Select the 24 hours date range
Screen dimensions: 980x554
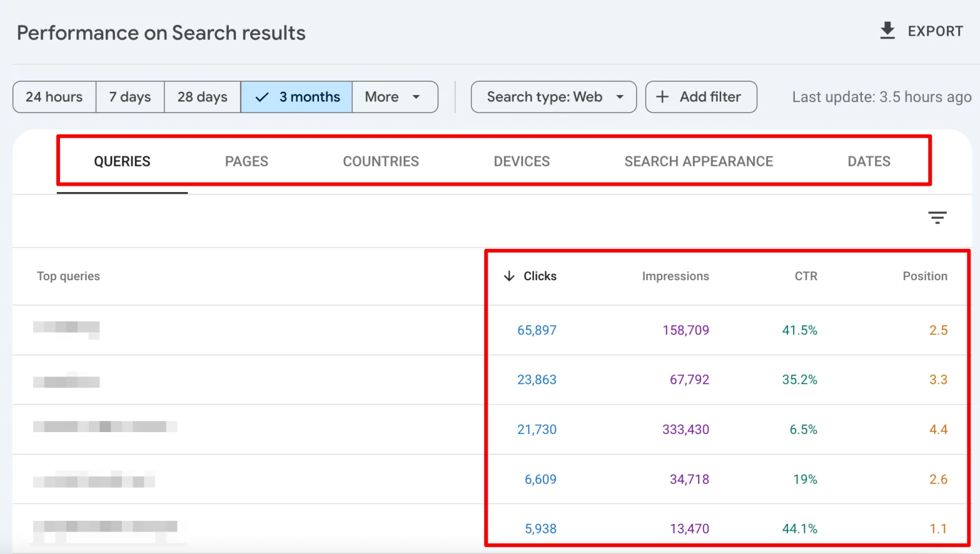point(54,96)
